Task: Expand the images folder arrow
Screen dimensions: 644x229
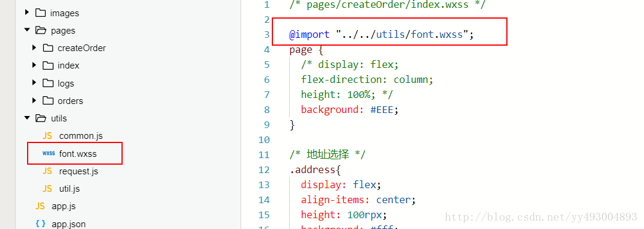Action: pyautogui.click(x=26, y=13)
